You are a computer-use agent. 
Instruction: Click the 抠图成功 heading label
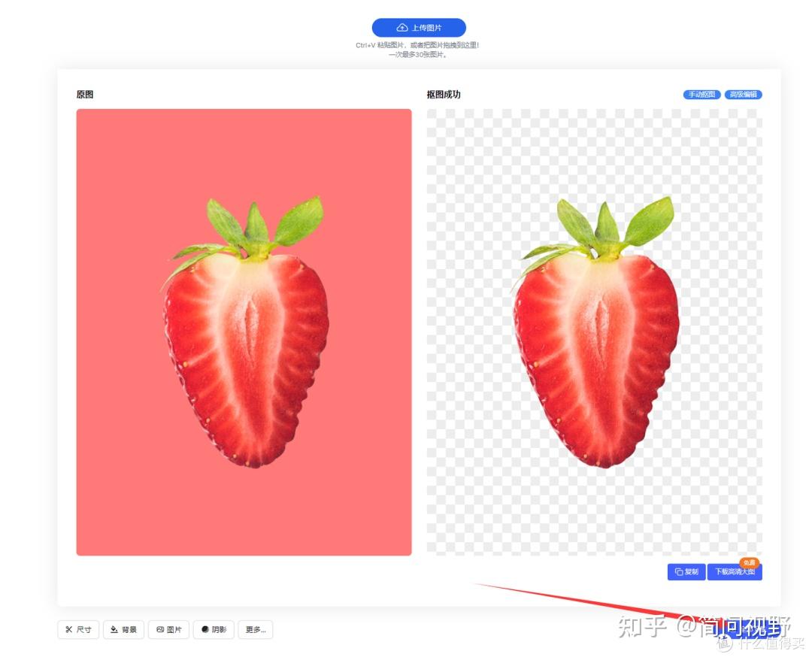click(444, 94)
